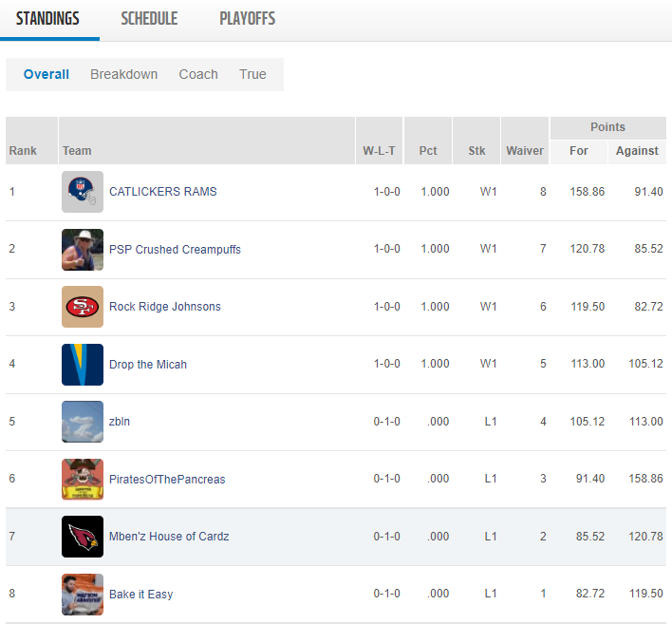Select the Overall standings view
The width and height of the screenshot is (672, 624).
pyautogui.click(x=47, y=74)
